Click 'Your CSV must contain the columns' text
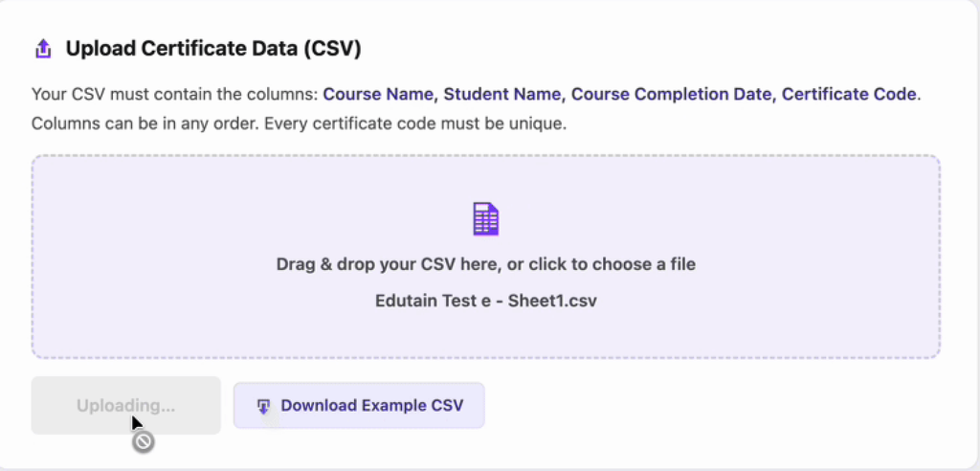 click(175, 95)
